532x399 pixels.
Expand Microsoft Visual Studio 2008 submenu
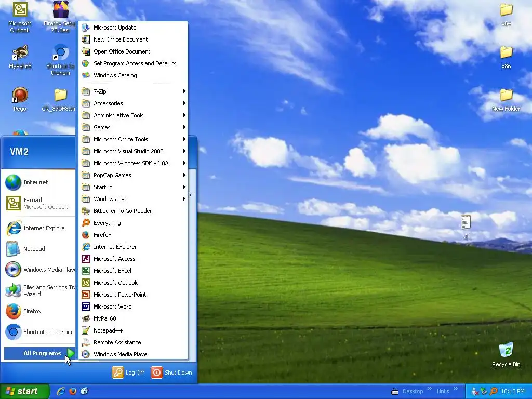tap(133, 151)
